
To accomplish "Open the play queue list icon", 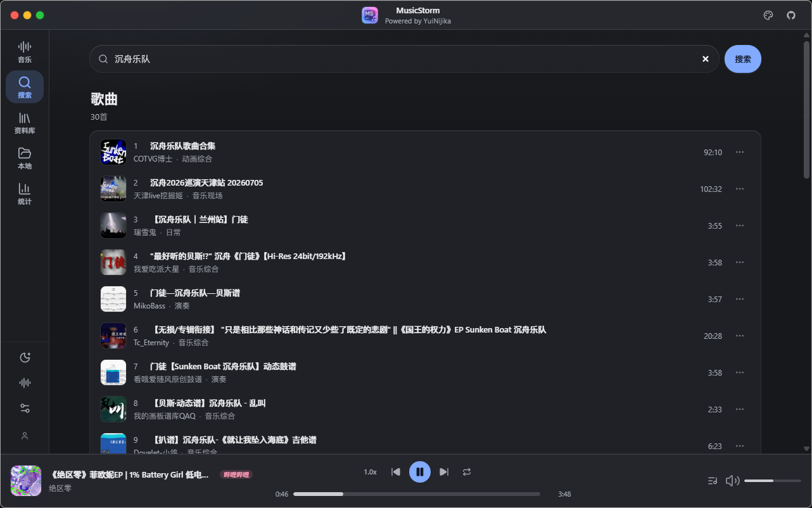I will tap(713, 481).
